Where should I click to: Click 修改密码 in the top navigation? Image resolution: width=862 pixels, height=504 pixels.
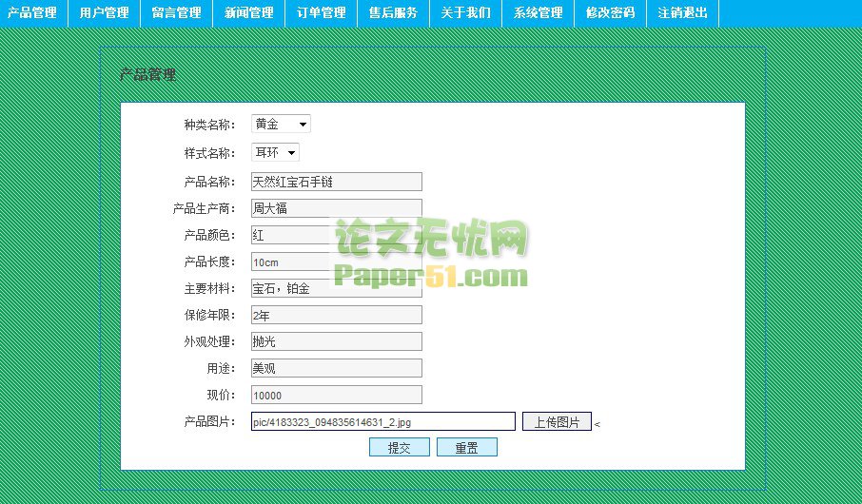pos(610,12)
